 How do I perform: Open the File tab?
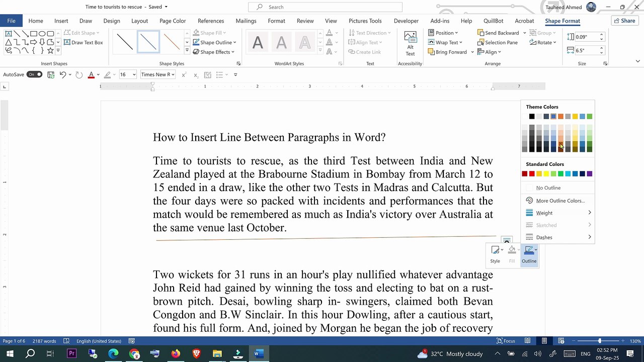[11, 21]
